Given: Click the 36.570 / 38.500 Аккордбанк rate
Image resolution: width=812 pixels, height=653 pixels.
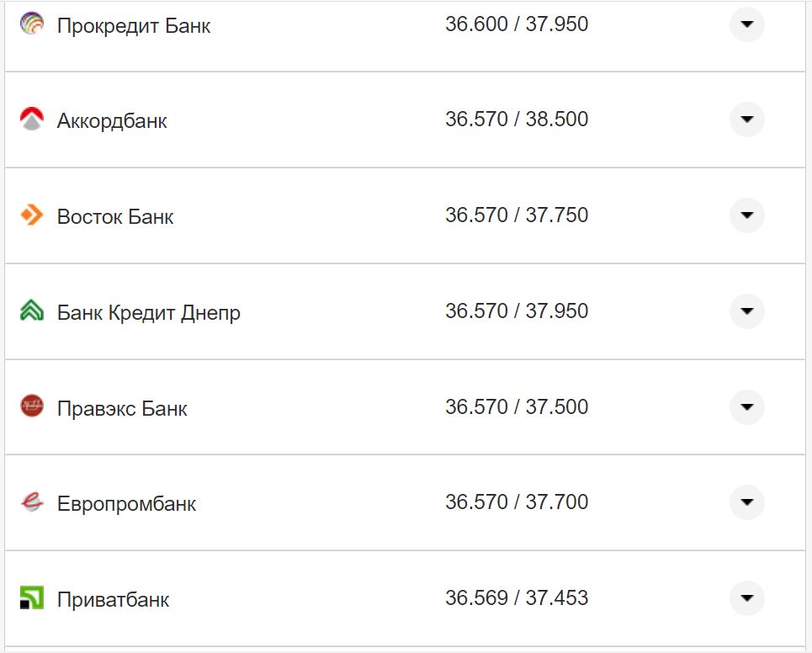Looking at the screenshot, I should [x=517, y=119].
